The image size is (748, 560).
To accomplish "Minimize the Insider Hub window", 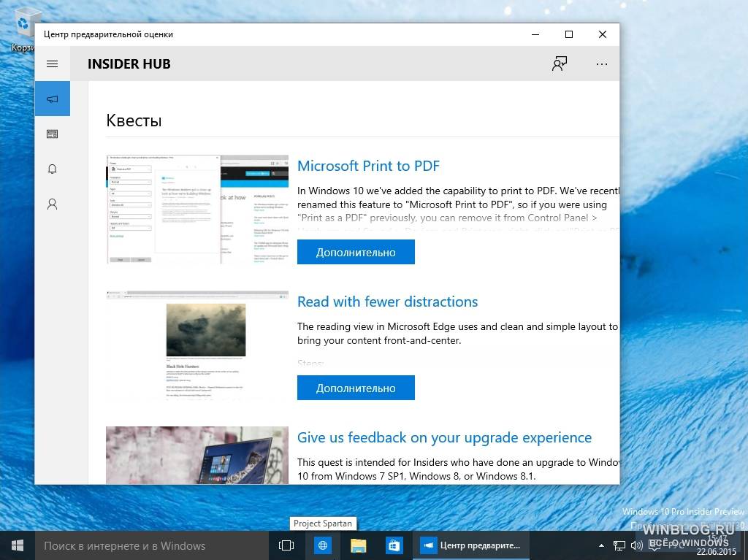I will (535, 34).
